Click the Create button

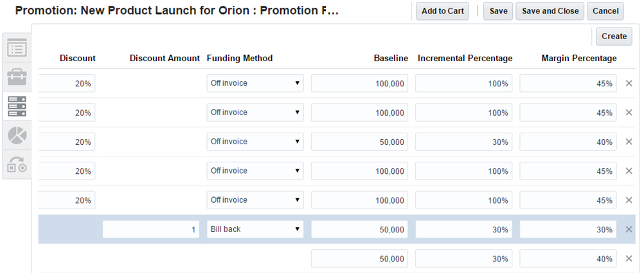click(x=614, y=36)
